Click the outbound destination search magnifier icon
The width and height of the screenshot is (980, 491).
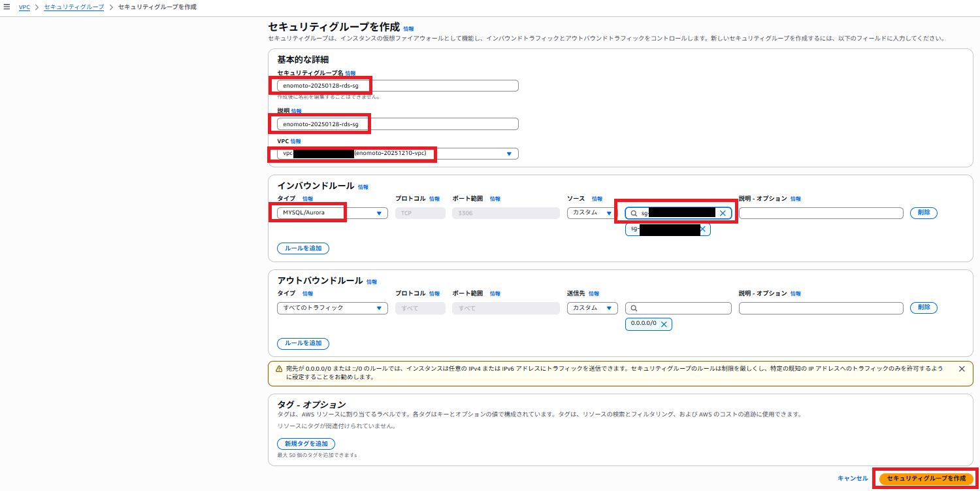pyautogui.click(x=634, y=308)
